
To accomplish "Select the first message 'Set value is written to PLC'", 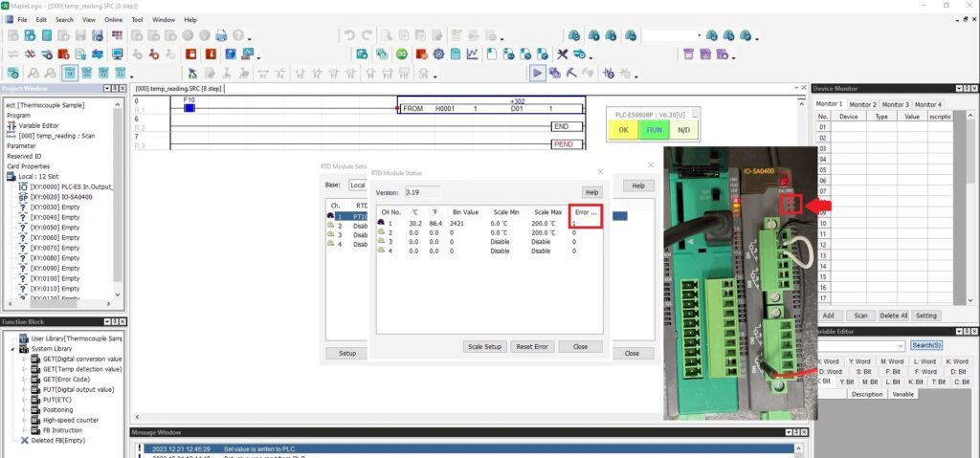I will pyautogui.click(x=469, y=448).
